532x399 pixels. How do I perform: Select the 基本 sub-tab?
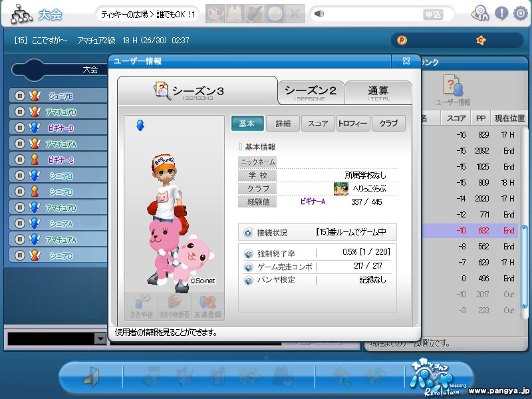tap(247, 124)
